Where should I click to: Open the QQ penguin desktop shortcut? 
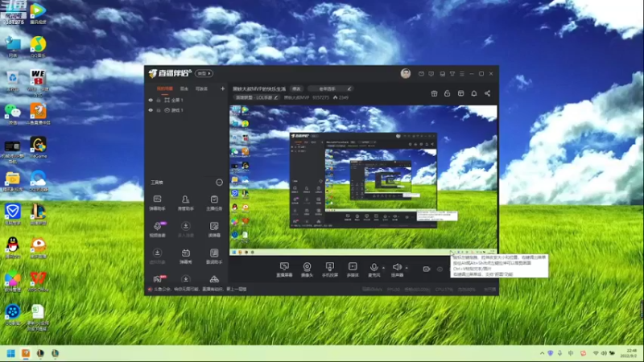click(13, 247)
